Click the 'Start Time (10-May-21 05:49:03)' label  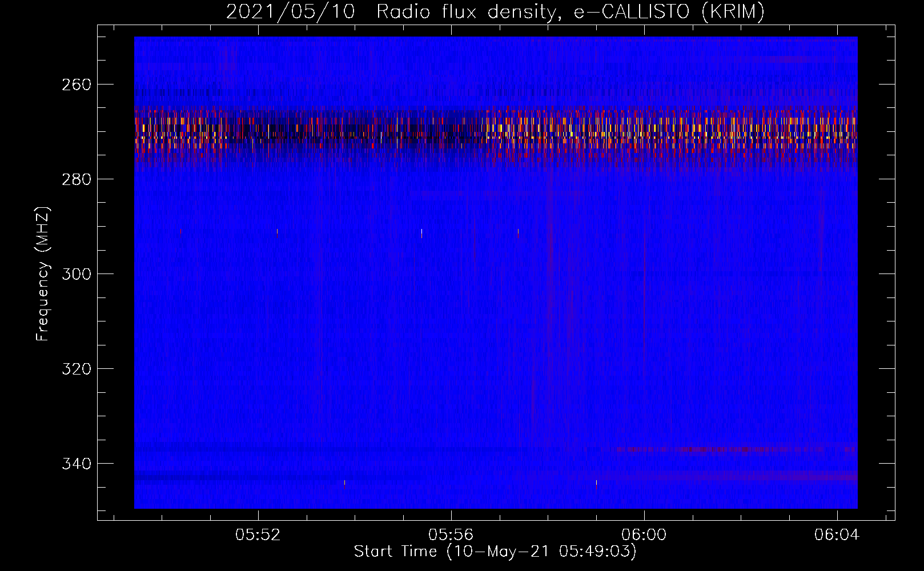coord(495,552)
